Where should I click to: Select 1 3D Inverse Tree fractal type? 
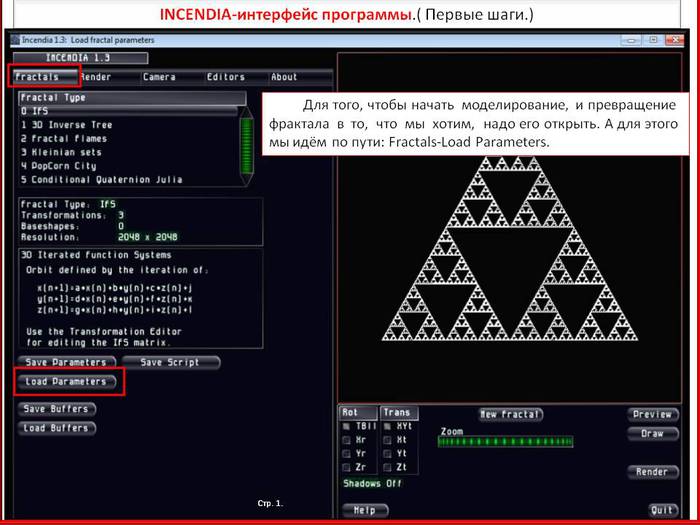[x=129, y=125]
